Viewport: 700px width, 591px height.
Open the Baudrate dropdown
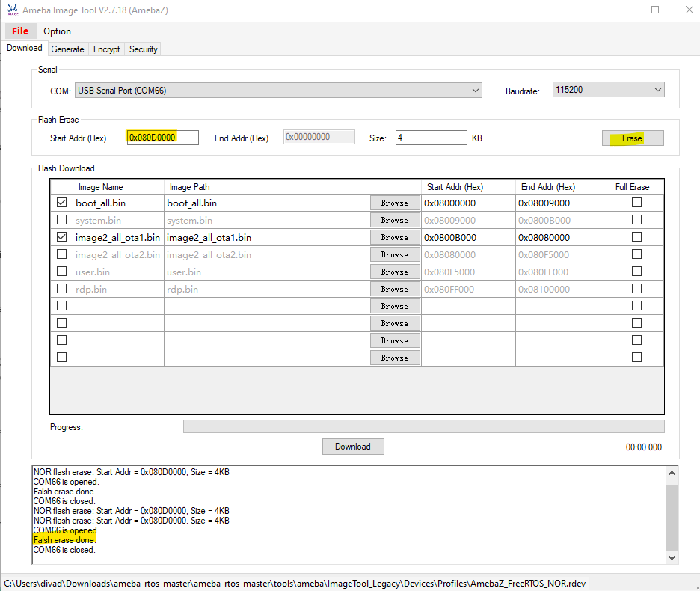[608, 90]
